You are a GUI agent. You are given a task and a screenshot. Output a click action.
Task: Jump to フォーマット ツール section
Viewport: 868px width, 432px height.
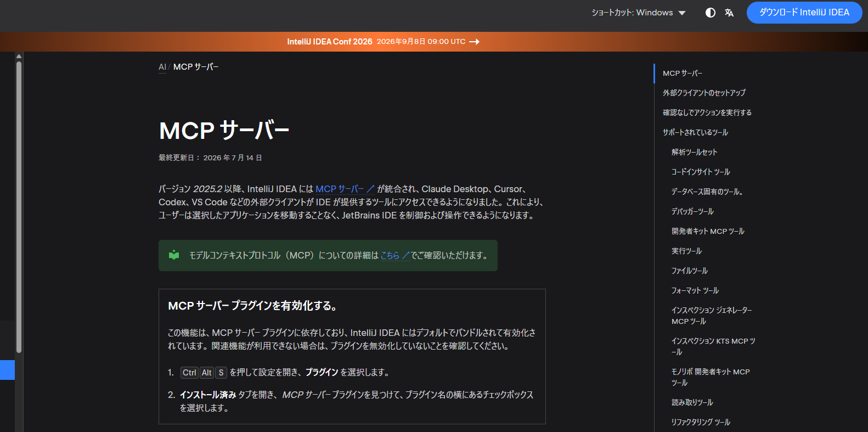[695, 291]
